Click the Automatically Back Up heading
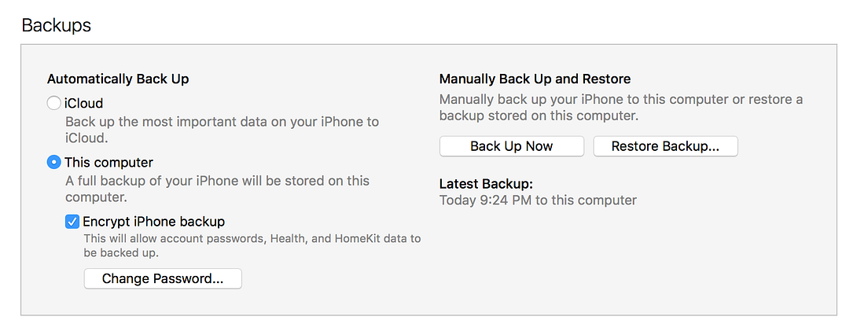Image resolution: width=868 pixels, height=331 pixels. (x=118, y=79)
